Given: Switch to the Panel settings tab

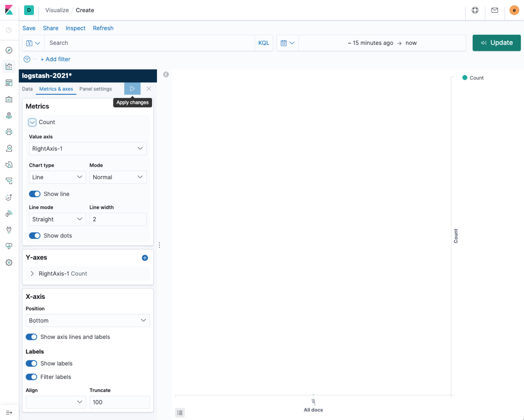Looking at the screenshot, I should 95,89.
